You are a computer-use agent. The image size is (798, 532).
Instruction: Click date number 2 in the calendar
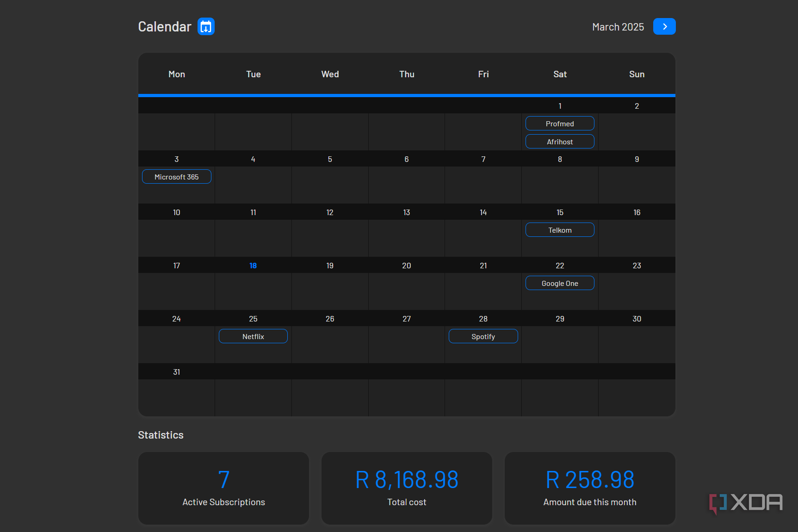pos(637,106)
